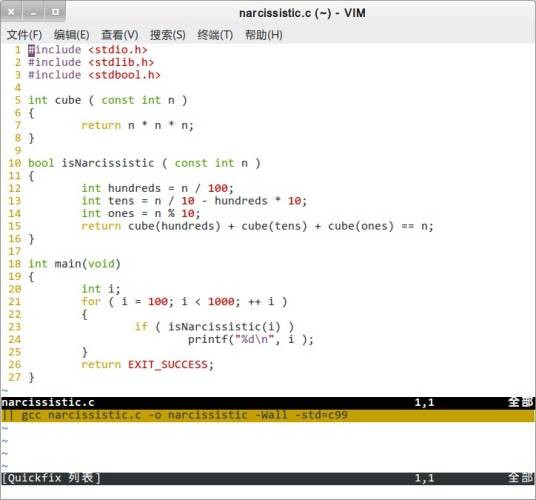
Task: Click the 'bool isNarcissistic' function header
Action: click(144, 163)
